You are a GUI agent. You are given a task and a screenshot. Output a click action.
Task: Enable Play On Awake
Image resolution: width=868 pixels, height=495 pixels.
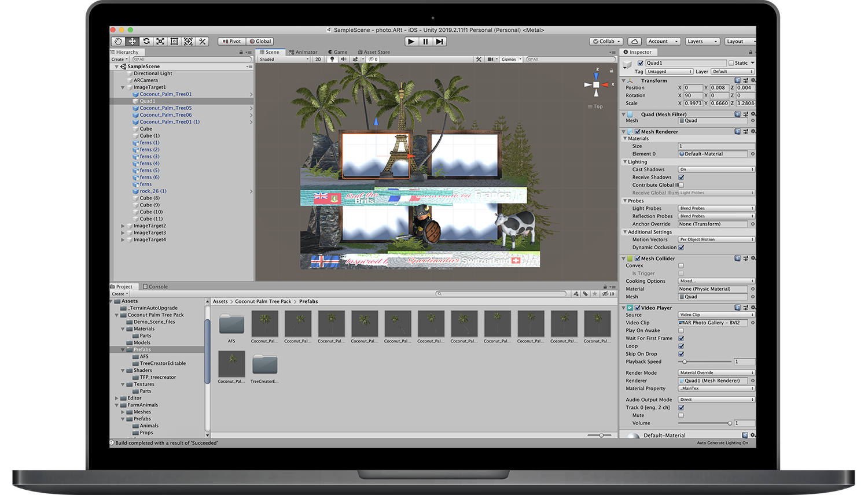[681, 331]
